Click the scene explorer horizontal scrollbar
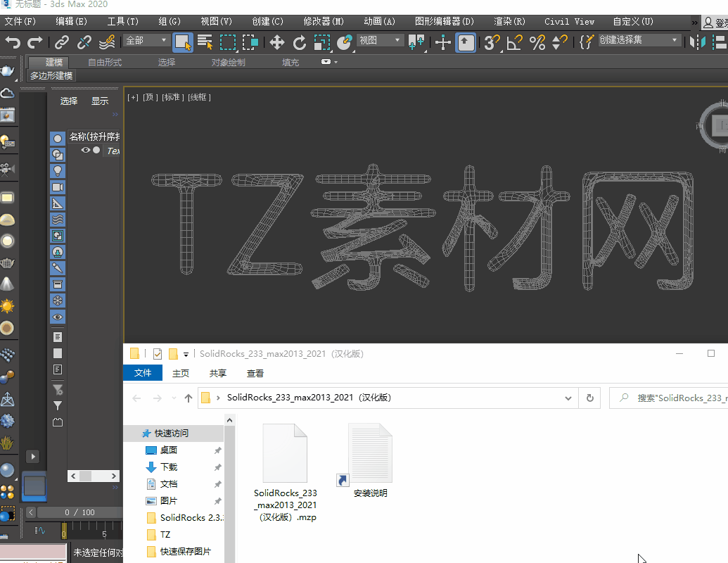728x563 pixels. (94, 476)
